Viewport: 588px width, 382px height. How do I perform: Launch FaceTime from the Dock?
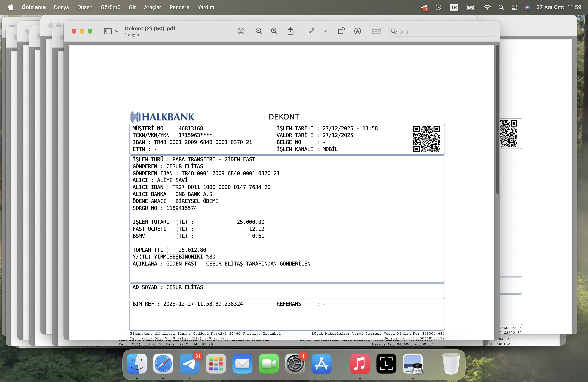point(269,363)
